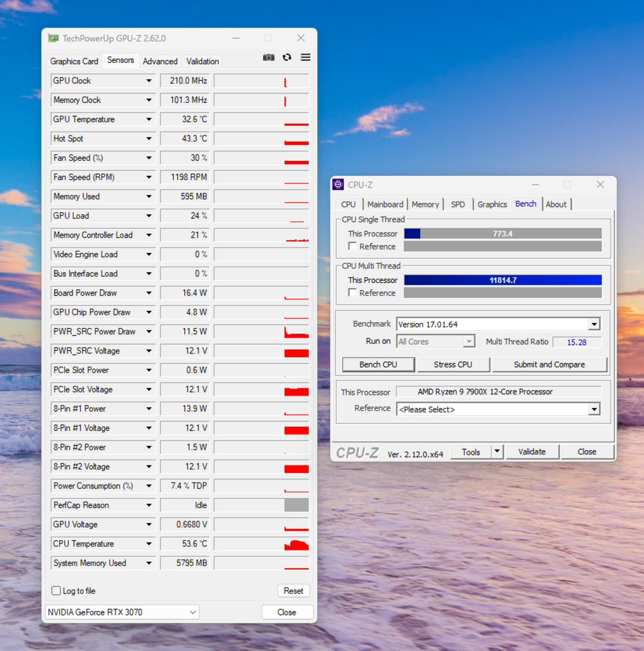This screenshot has height=651, width=644.
Task: Click the System Memory Used 5795 MB value
Action: coord(185,563)
